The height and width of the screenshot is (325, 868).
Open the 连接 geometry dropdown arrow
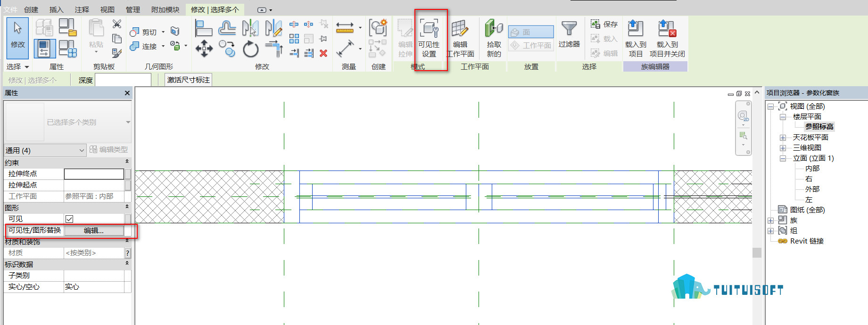163,46
